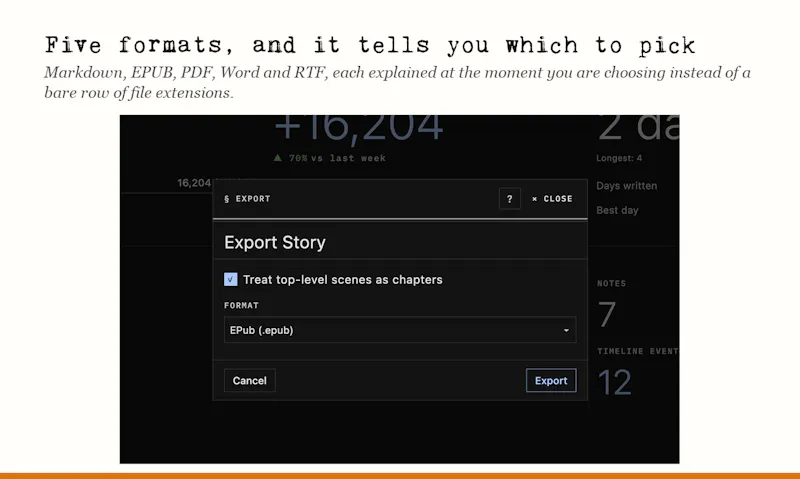Open the Format dropdown showing EPub (.epub)

pyautogui.click(x=400, y=330)
